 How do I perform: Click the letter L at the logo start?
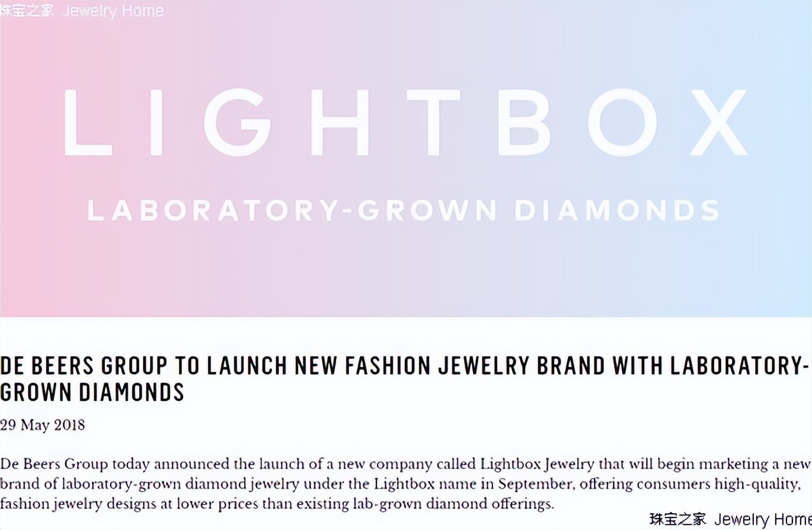pos(87,123)
